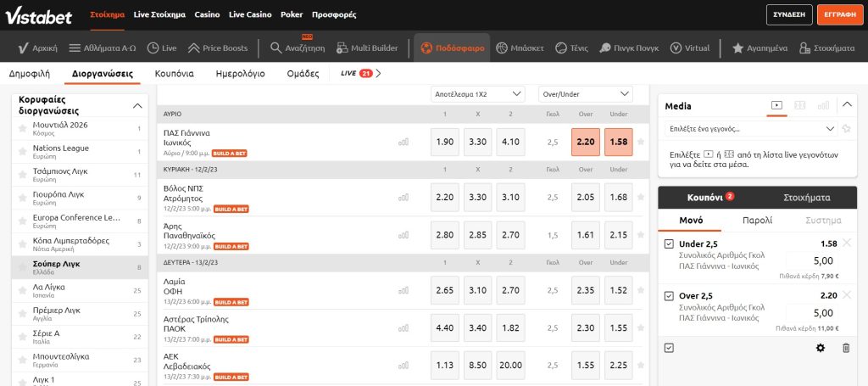Switch Media to video stream view
The width and height of the screenshot is (868, 386).
click(776, 105)
